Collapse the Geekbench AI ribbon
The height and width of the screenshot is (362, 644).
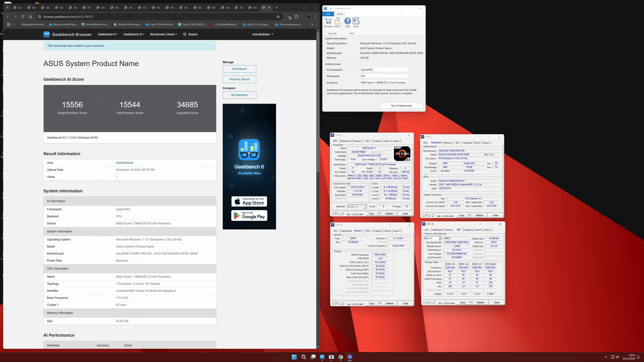point(423,14)
